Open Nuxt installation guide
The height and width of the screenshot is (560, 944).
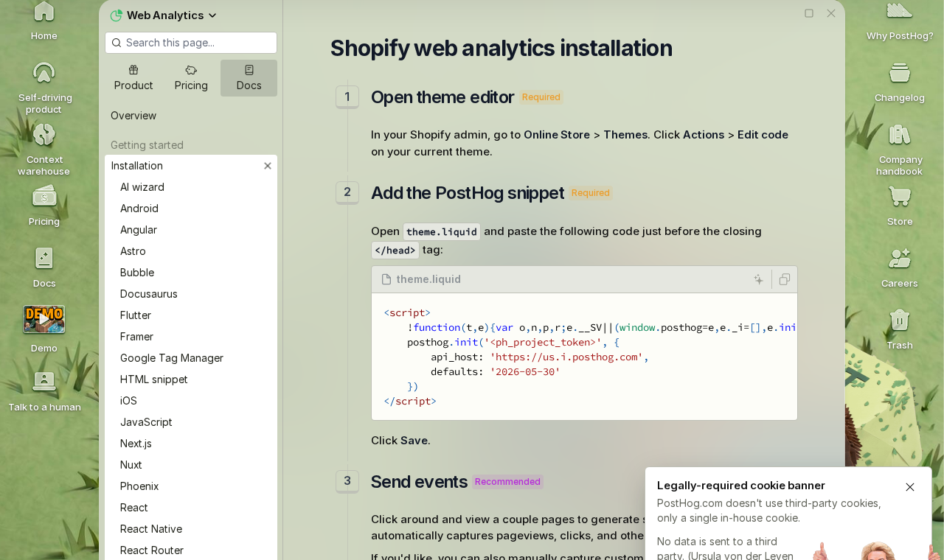click(131, 465)
